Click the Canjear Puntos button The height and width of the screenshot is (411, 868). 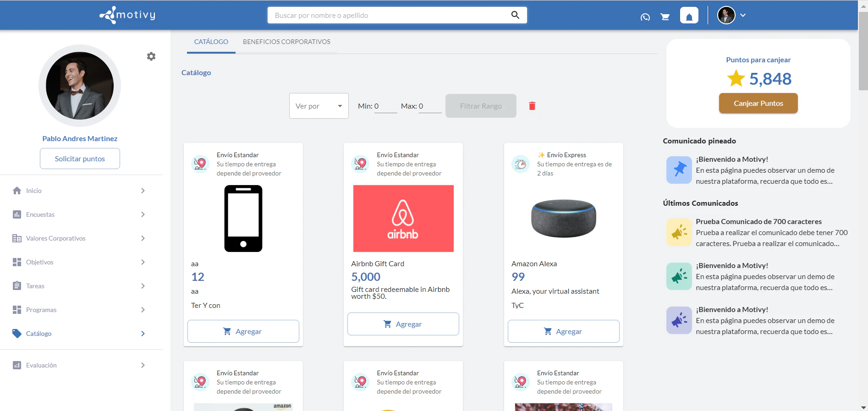[758, 103]
